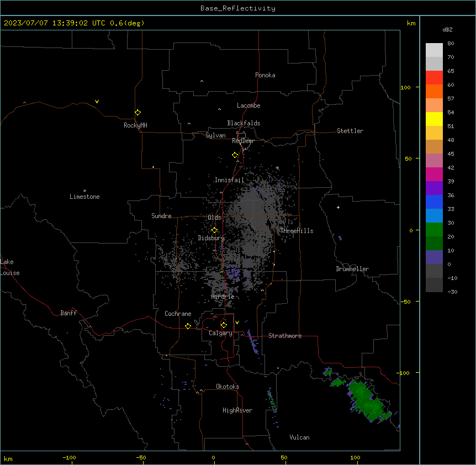The width and height of the screenshot is (476, 465).
Task: Click the ThreeHills label
Action: tap(297, 231)
